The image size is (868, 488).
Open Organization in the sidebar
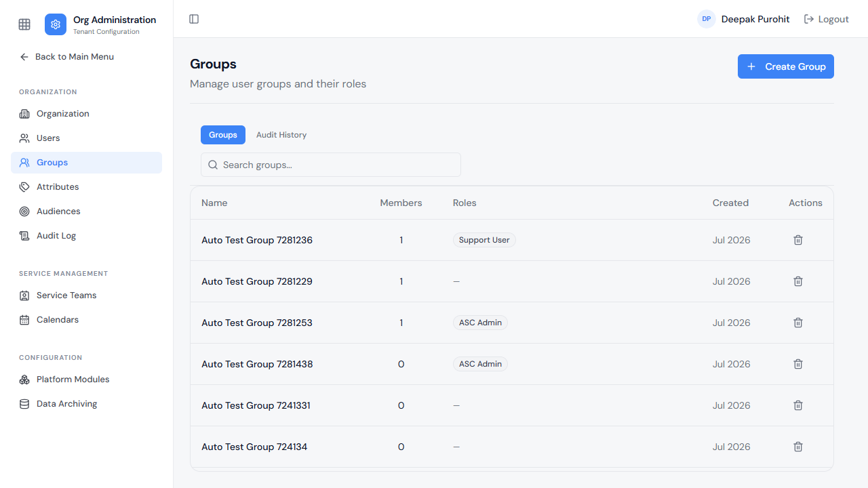[x=86, y=114]
